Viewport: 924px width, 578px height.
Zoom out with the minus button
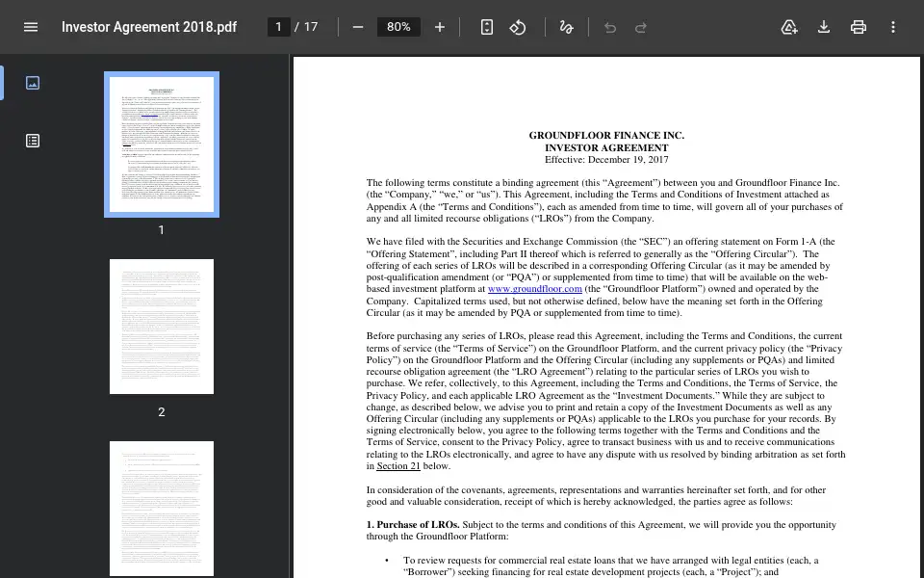coord(358,27)
